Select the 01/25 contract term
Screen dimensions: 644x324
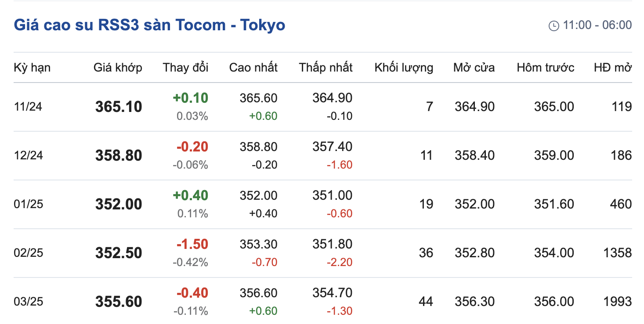(29, 204)
